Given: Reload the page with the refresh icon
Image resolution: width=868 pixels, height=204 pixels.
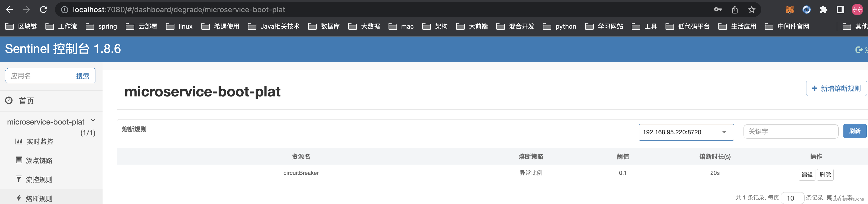Looking at the screenshot, I should pyautogui.click(x=43, y=10).
